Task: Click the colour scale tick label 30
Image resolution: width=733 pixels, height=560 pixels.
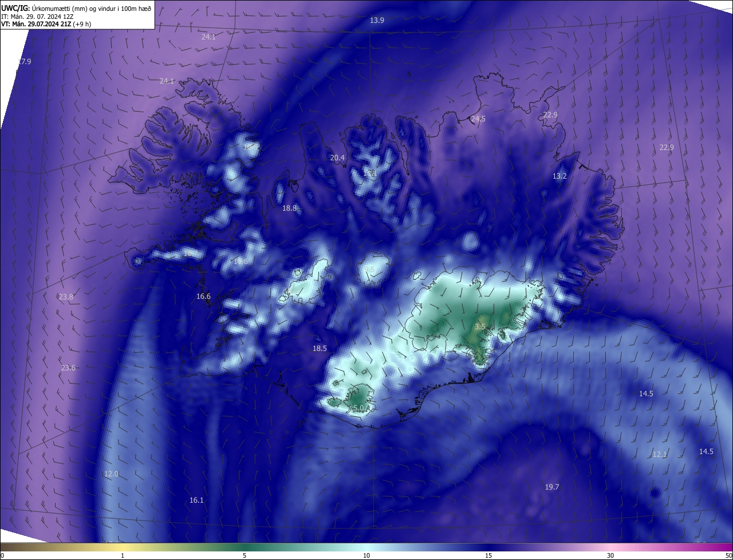Action: coord(610,556)
